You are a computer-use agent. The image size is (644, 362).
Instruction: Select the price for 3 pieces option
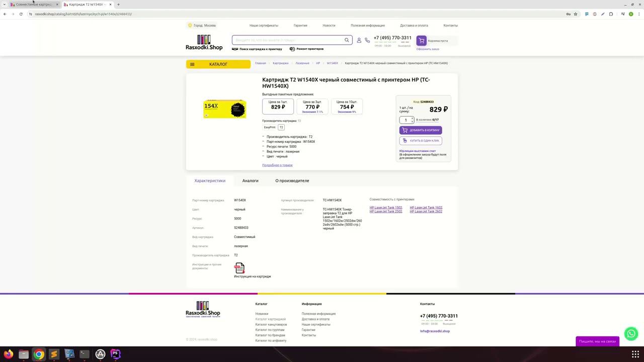312,106
